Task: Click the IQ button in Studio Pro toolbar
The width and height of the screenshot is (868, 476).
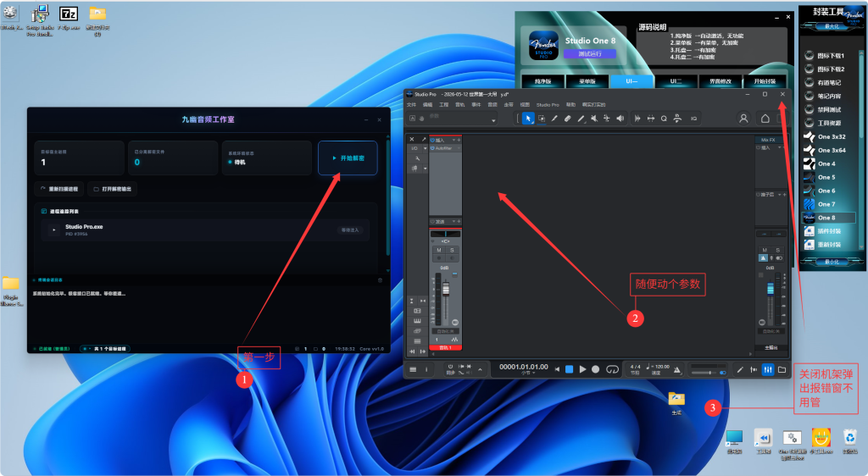Action: (693, 119)
